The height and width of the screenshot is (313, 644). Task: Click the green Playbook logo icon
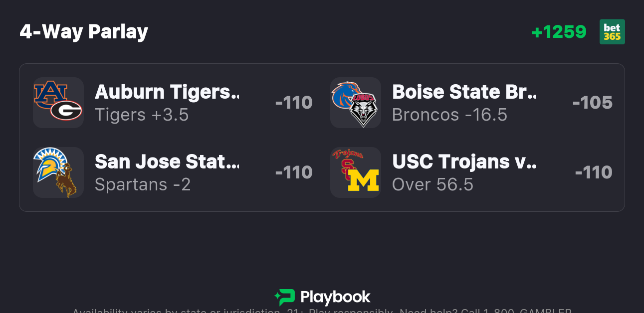285,298
